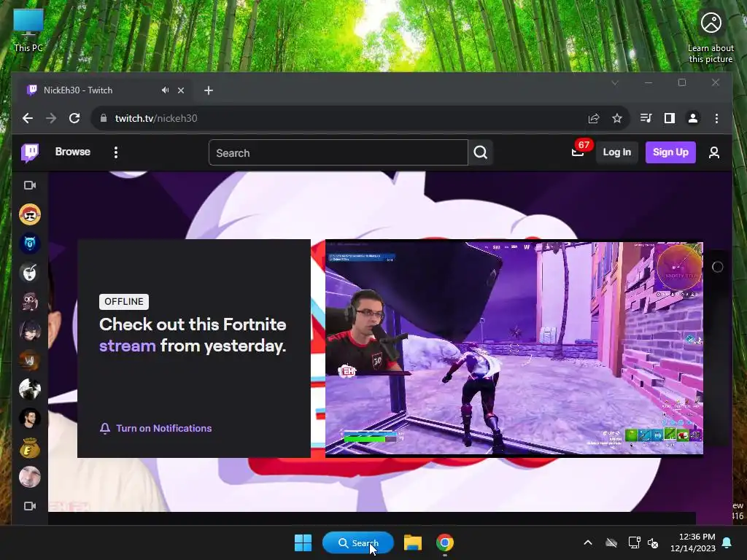Screen dimensions: 747x560
Task: Turn on Notifications for NickEh30
Action: (x=156, y=428)
